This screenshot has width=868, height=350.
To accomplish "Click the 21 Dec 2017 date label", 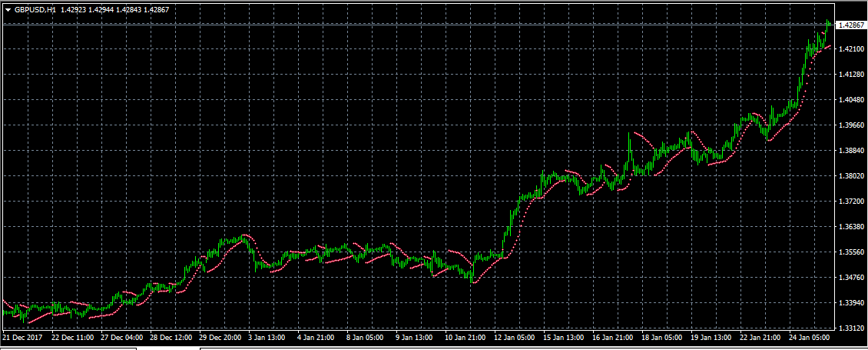I will (x=22, y=337).
